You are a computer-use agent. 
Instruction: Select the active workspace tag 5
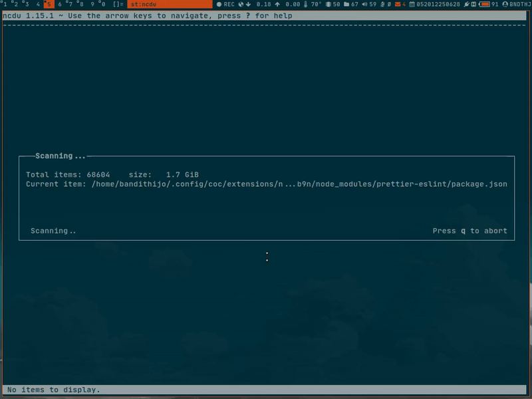pyautogui.click(x=48, y=5)
